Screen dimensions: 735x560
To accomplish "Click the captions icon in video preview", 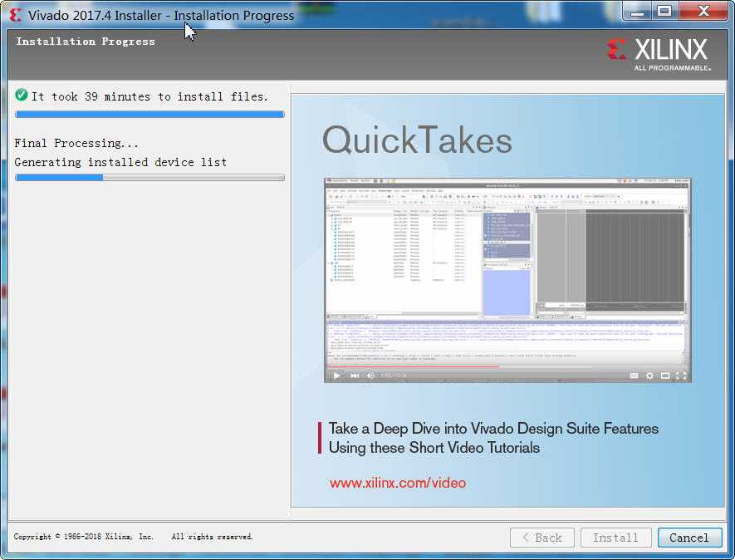I will 634,376.
